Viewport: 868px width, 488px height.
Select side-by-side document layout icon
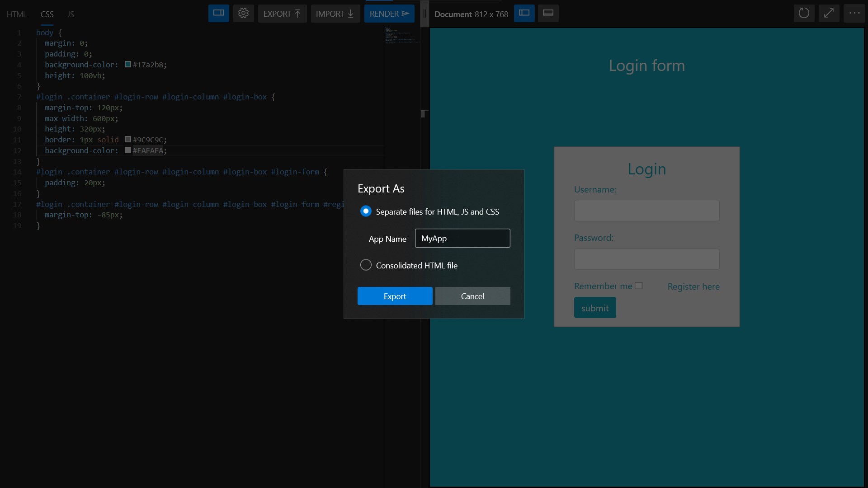coord(524,13)
